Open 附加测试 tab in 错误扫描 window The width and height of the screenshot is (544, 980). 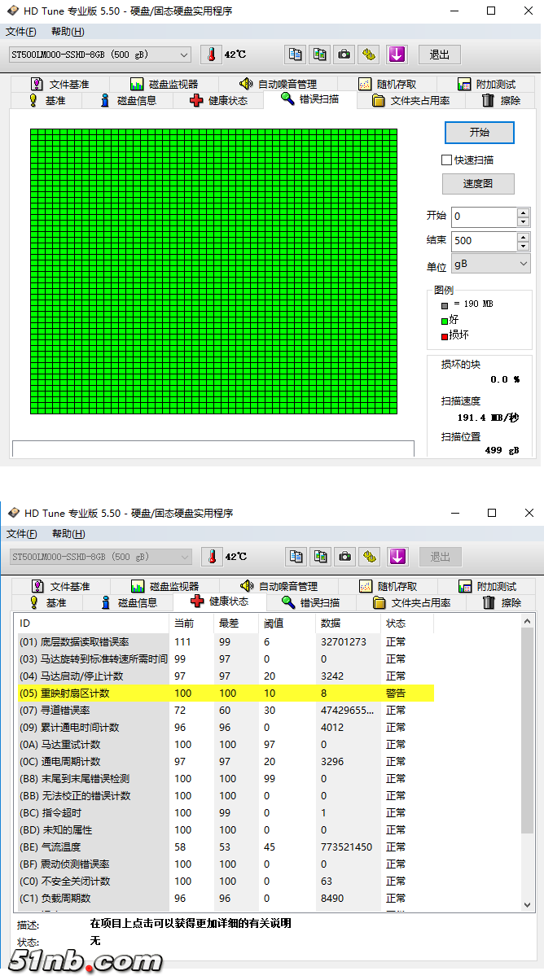[485, 84]
